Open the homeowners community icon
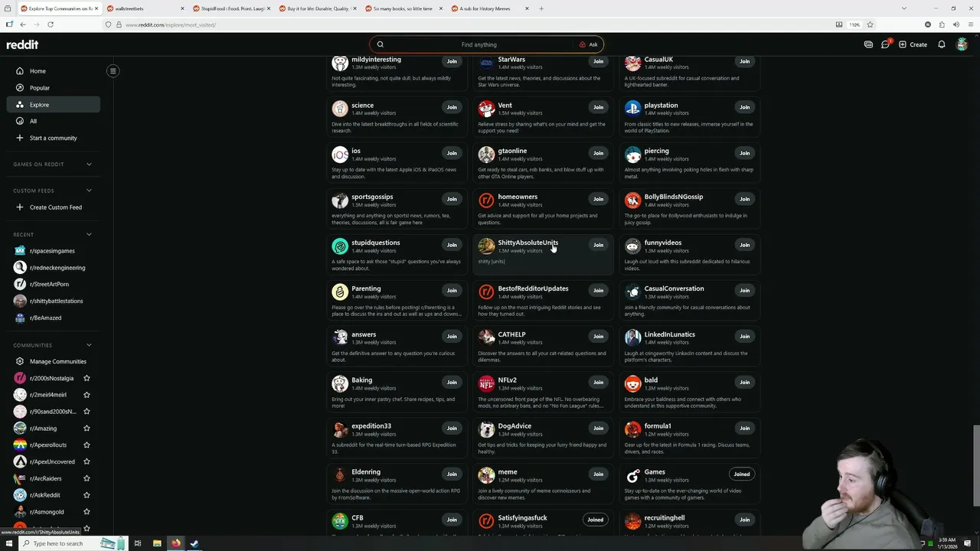This screenshot has height=551, width=980. (486, 200)
